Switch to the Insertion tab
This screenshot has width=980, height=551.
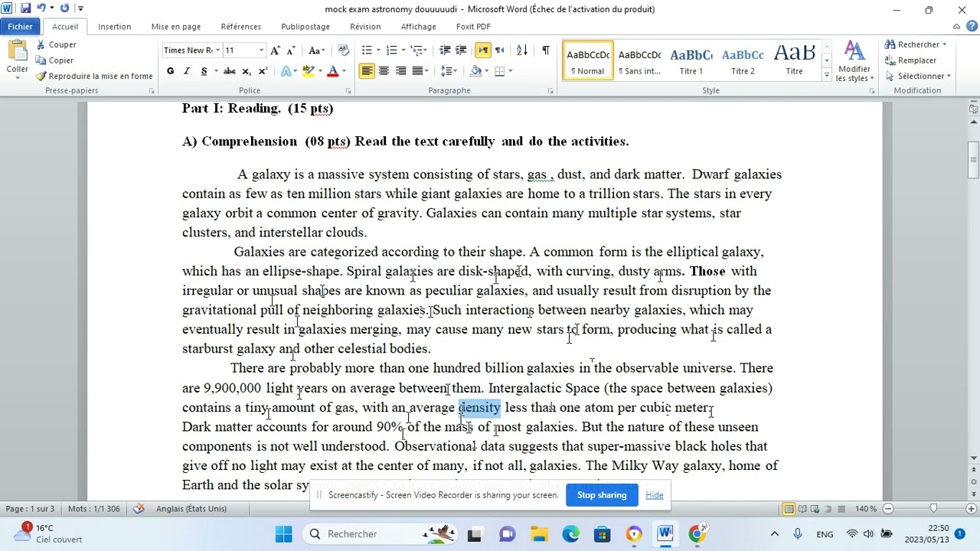[x=114, y=27]
